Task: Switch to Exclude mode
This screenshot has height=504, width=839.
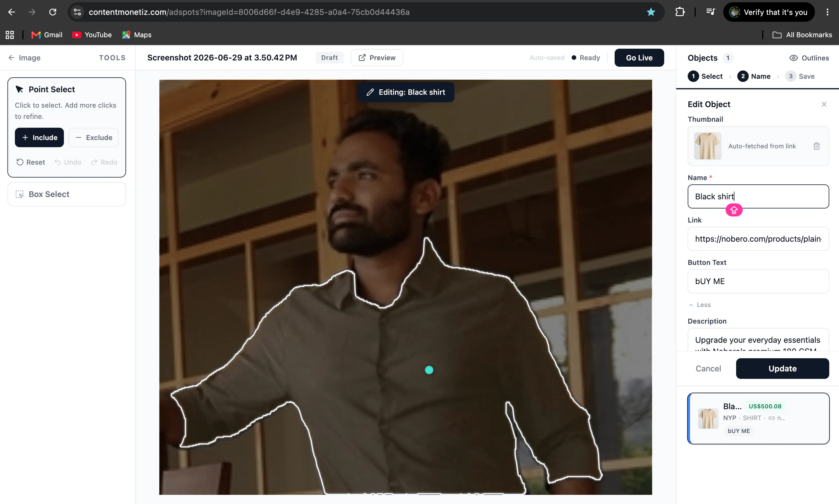Action: click(x=93, y=137)
